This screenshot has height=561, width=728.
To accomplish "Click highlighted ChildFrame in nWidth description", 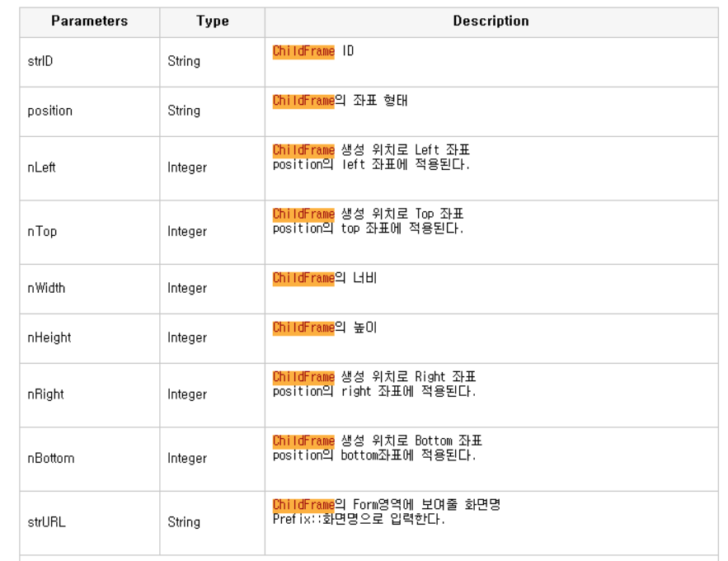I will (x=303, y=278).
